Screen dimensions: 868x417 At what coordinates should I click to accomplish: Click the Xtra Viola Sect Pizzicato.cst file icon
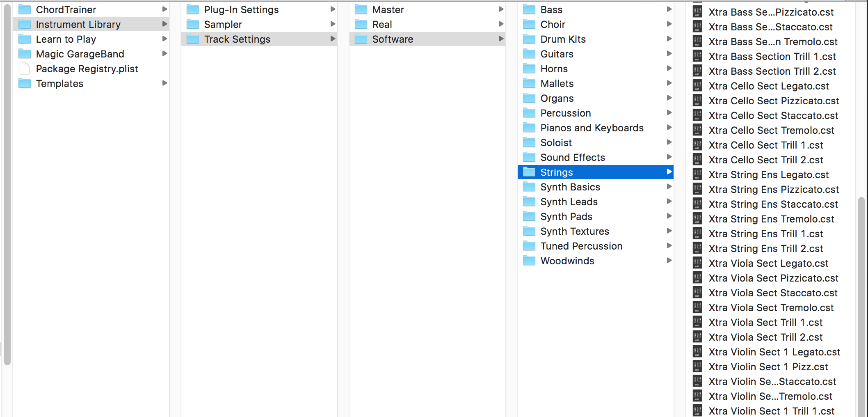tap(697, 278)
